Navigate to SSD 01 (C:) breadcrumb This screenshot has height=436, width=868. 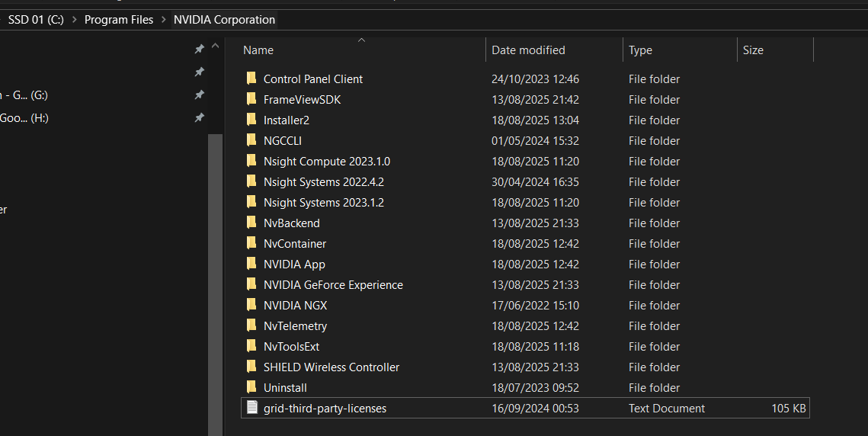point(36,20)
